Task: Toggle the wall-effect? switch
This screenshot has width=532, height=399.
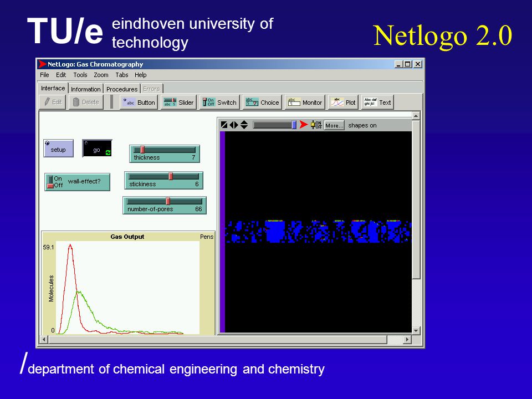Action: click(78, 182)
